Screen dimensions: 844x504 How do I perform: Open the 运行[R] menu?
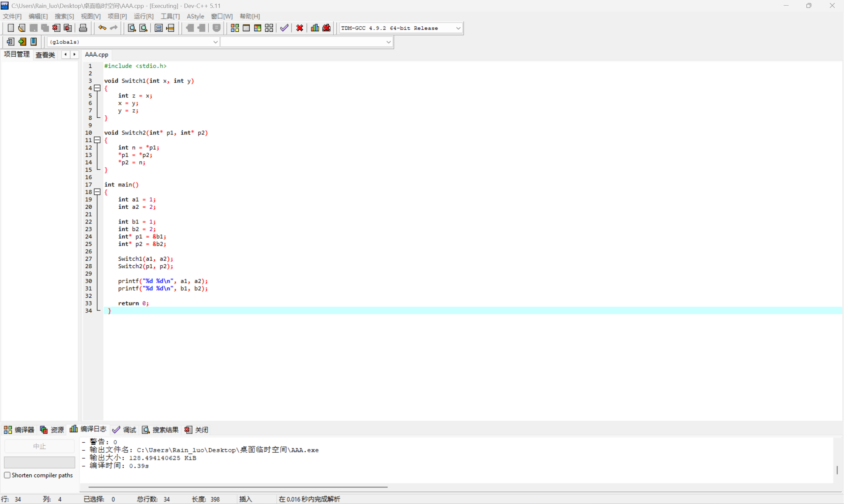pyautogui.click(x=143, y=16)
